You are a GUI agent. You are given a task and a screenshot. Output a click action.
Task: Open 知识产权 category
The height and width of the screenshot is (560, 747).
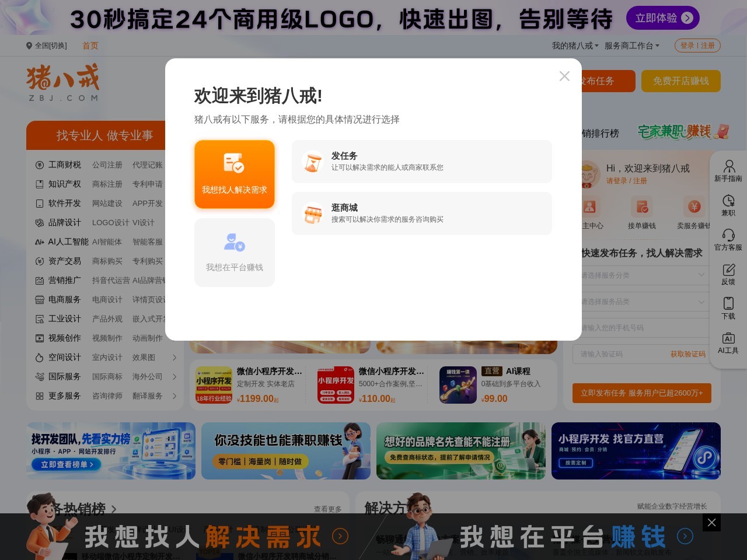64,184
